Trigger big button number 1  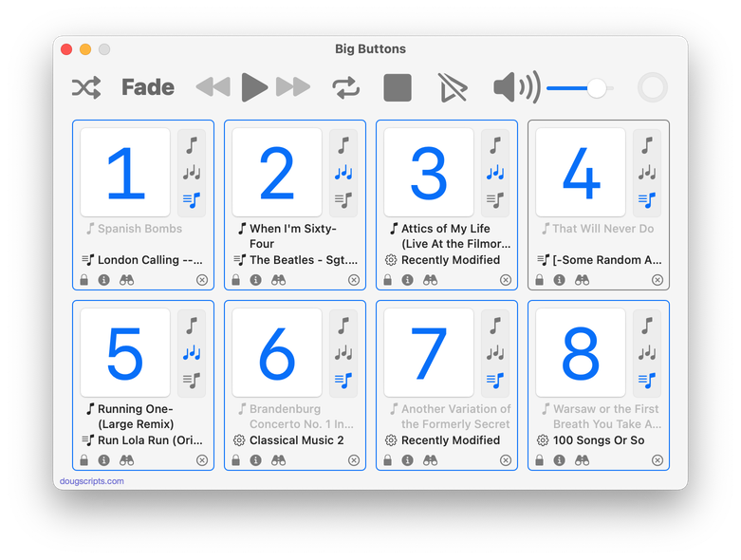125,173
